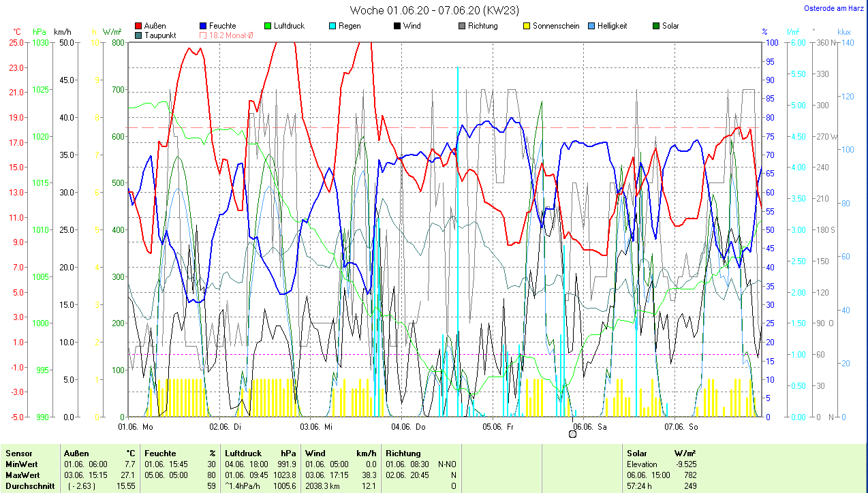868x493 pixels.
Task: Click the red Außen legend swatch
Action: (139, 26)
